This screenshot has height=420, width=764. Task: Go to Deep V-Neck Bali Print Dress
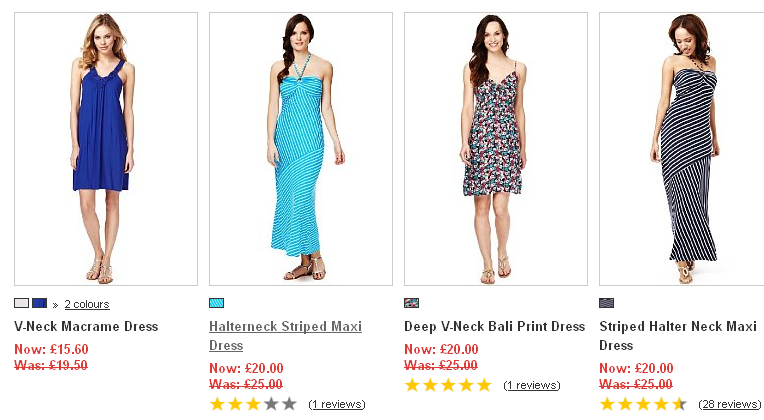click(x=494, y=326)
